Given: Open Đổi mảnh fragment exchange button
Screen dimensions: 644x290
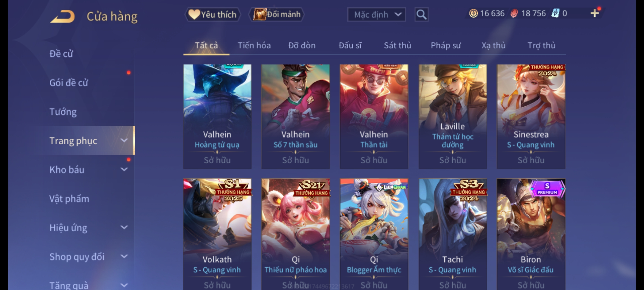Looking at the screenshot, I should (x=276, y=15).
